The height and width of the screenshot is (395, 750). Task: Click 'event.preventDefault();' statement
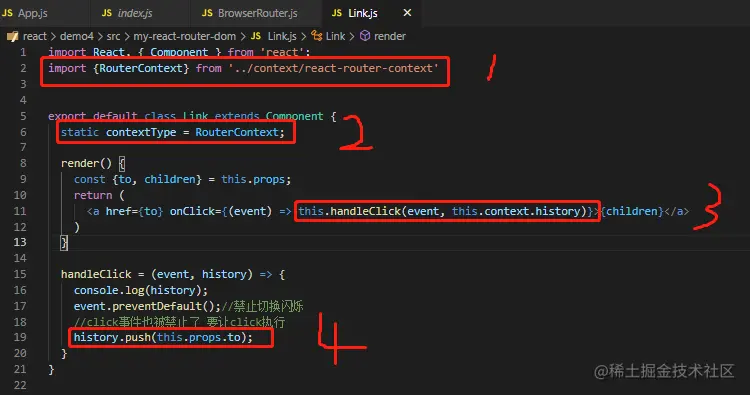[147, 306]
